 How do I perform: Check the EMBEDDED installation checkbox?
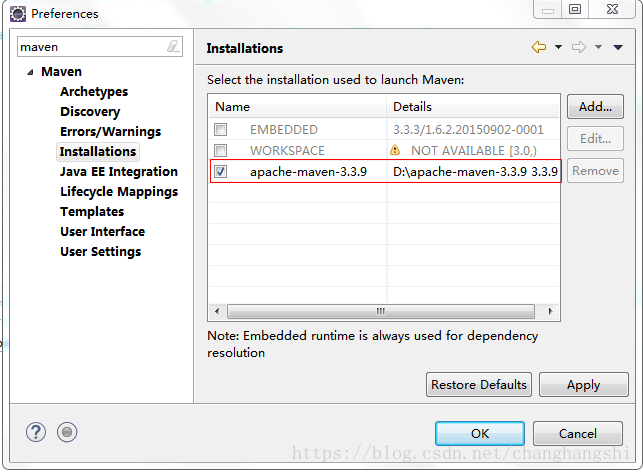(220, 130)
